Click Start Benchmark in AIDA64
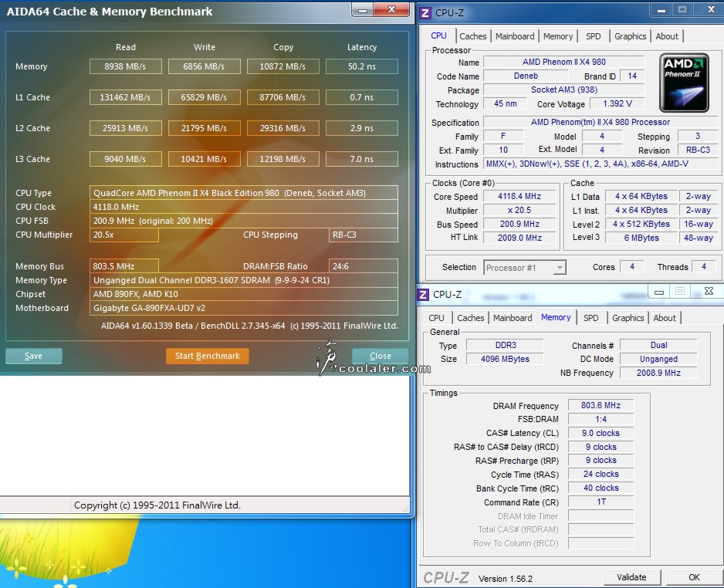The height and width of the screenshot is (588, 724). (x=208, y=356)
